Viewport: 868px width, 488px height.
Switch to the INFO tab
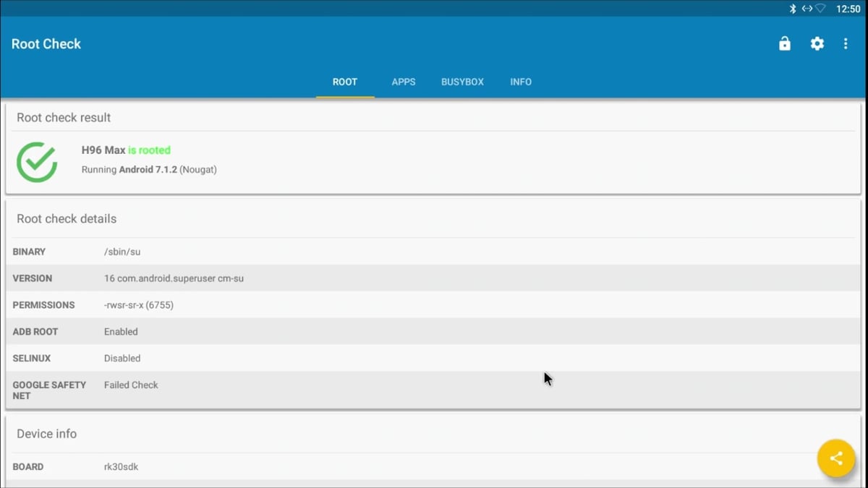(x=521, y=82)
